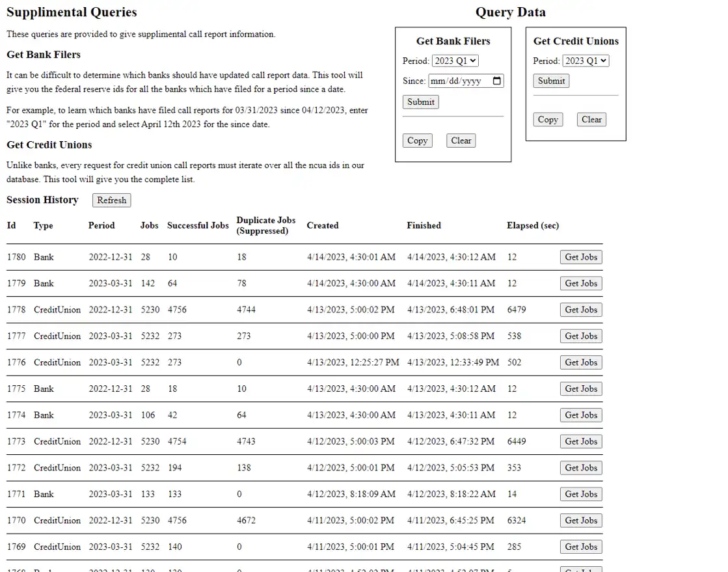Click the Supplimental Queries heading
Viewport: 728px width, 572px height.
click(x=72, y=12)
